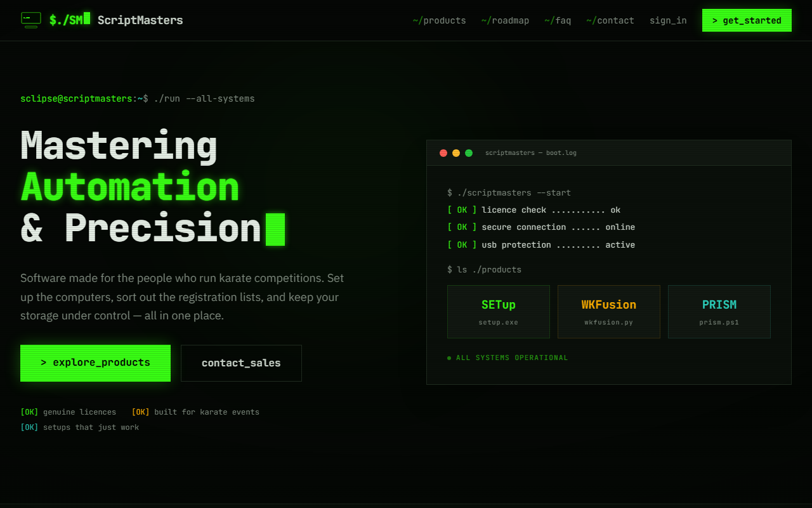Click the "secure connection" log line
The width and height of the screenshot is (812, 508).
pyautogui.click(x=541, y=227)
